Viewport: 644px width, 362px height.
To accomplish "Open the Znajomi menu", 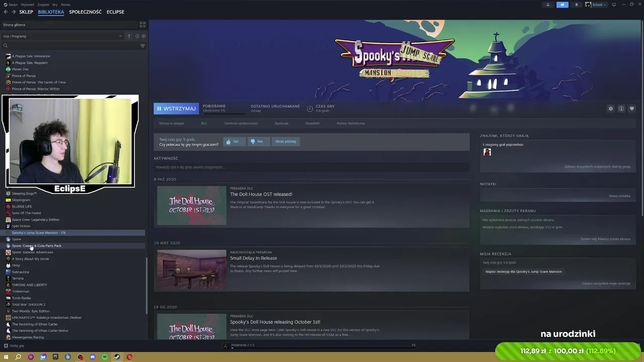I will (x=43, y=5).
